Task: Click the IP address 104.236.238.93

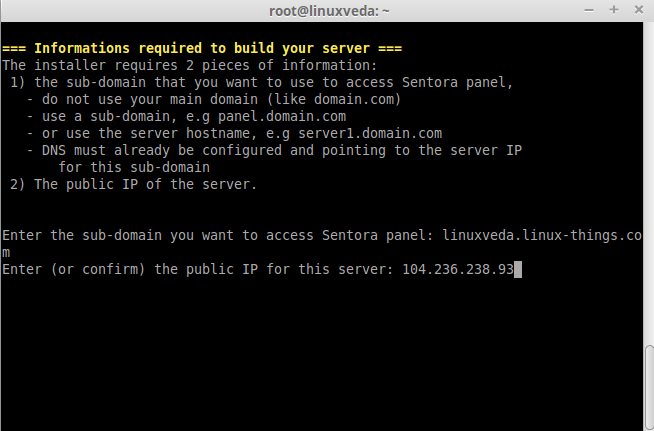Action: point(458,270)
